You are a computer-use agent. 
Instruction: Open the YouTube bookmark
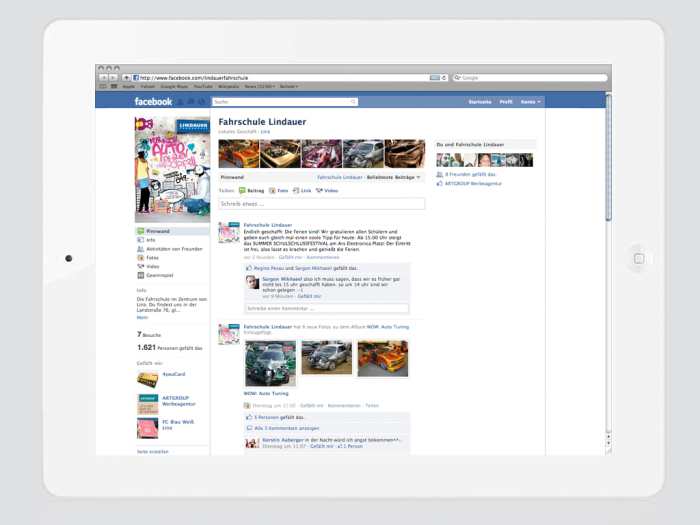(203, 87)
